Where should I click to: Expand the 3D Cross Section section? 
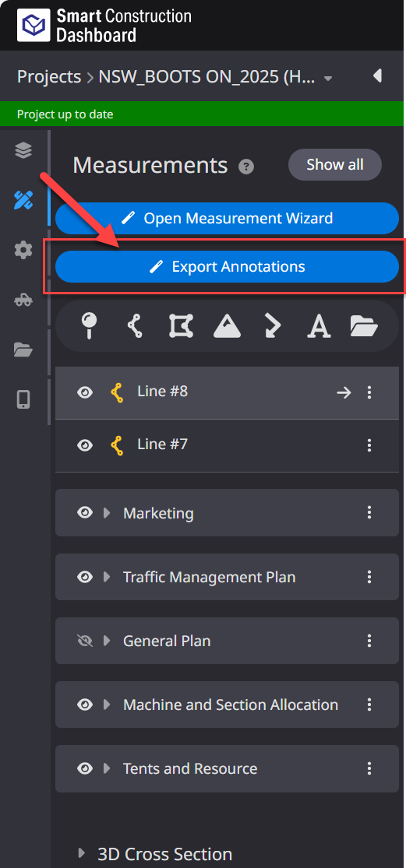point(82,852)
